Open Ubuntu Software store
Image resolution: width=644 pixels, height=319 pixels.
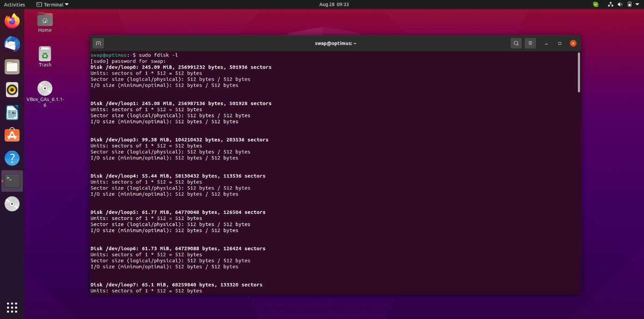pyautogui.click(x=12, y=135)
